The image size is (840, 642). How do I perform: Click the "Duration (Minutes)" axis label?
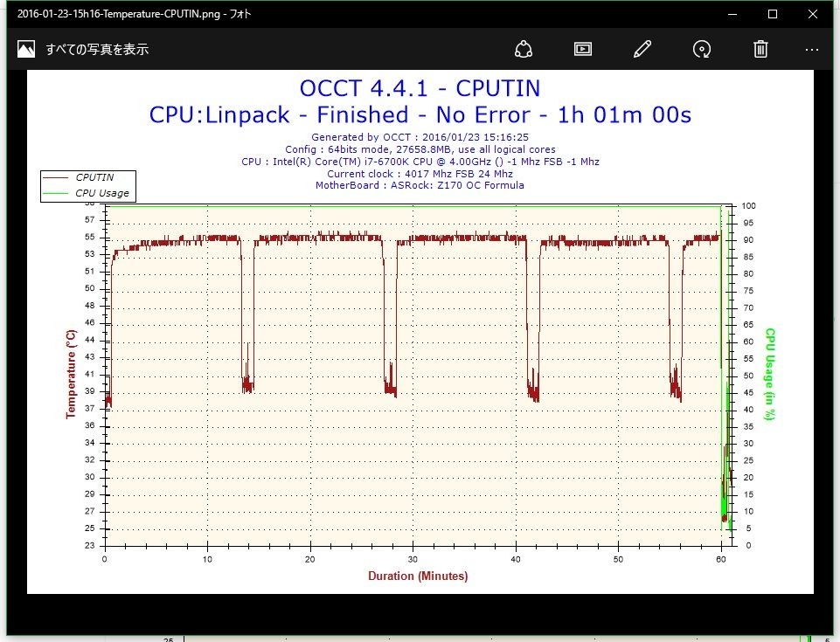coord(418,576)
